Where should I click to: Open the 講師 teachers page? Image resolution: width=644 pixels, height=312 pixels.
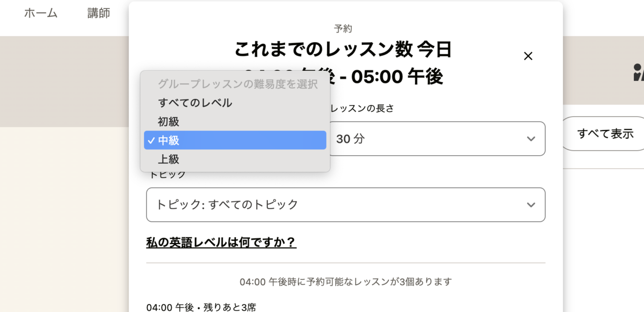click(98, 14)
